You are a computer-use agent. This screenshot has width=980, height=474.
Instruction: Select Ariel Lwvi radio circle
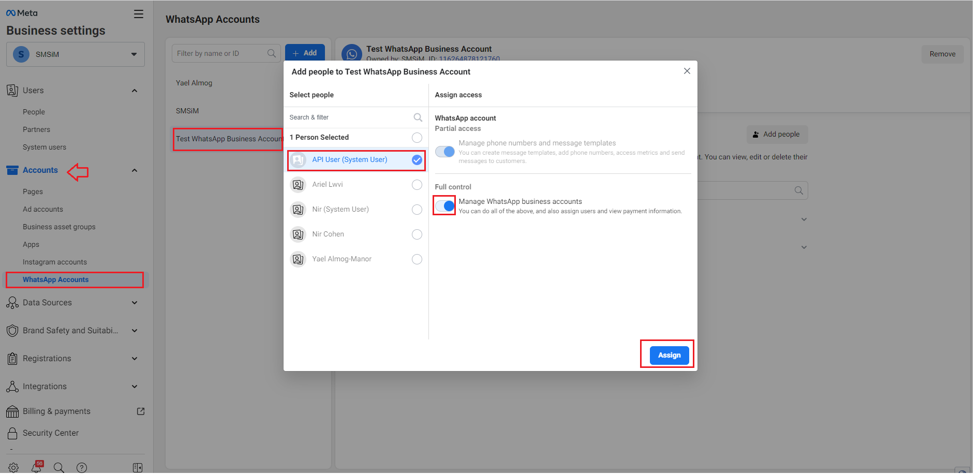417,185
